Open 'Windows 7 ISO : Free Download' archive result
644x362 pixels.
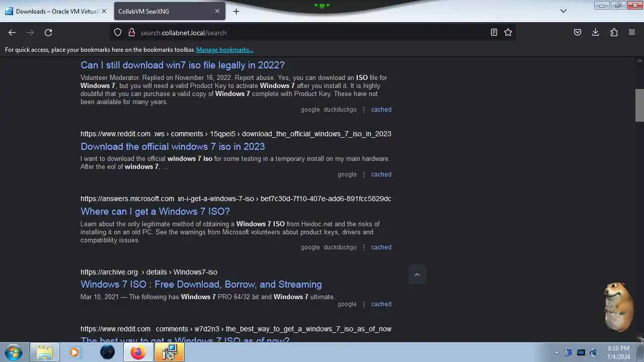click(201, 284)
